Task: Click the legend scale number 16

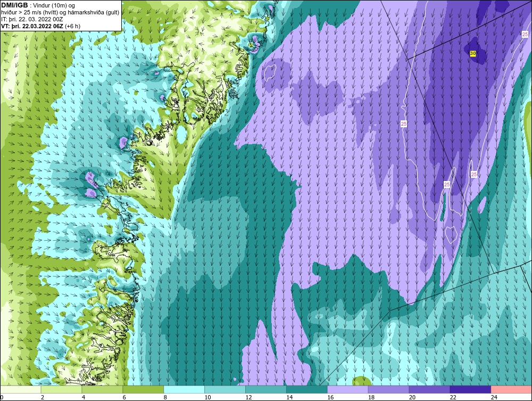Action: point(330,397)
